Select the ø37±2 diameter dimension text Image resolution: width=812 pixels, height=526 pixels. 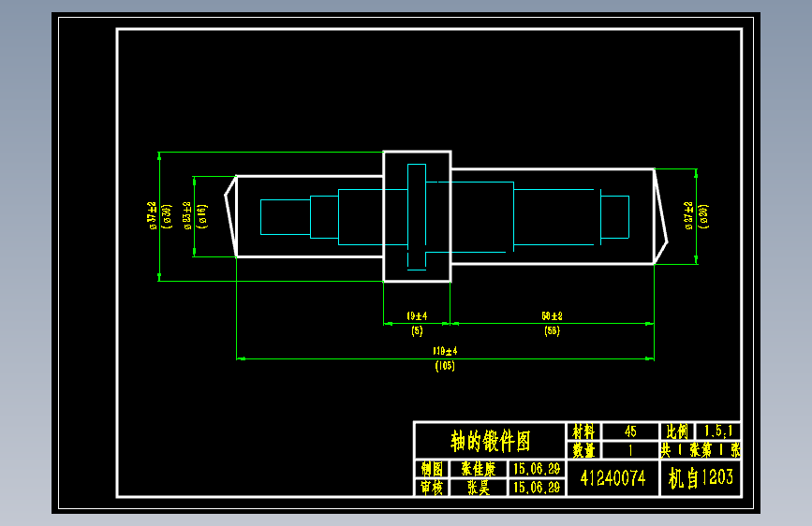point(152,216)
